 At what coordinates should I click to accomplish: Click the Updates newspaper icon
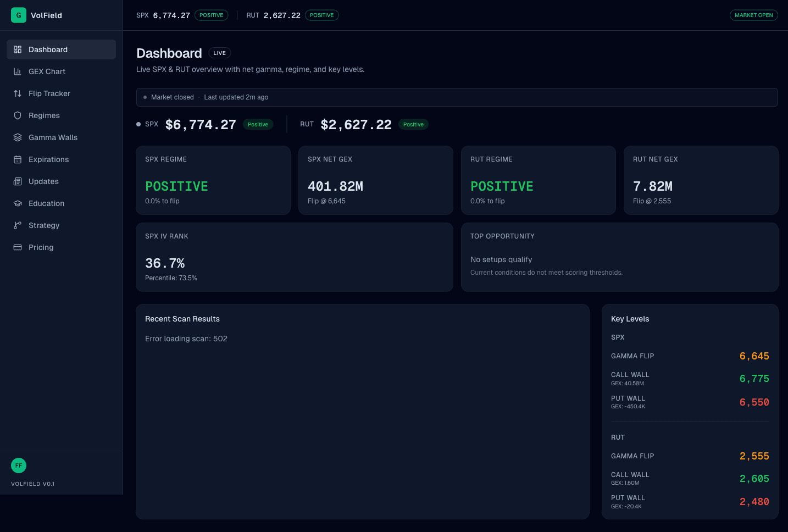[x=18, y=181]
